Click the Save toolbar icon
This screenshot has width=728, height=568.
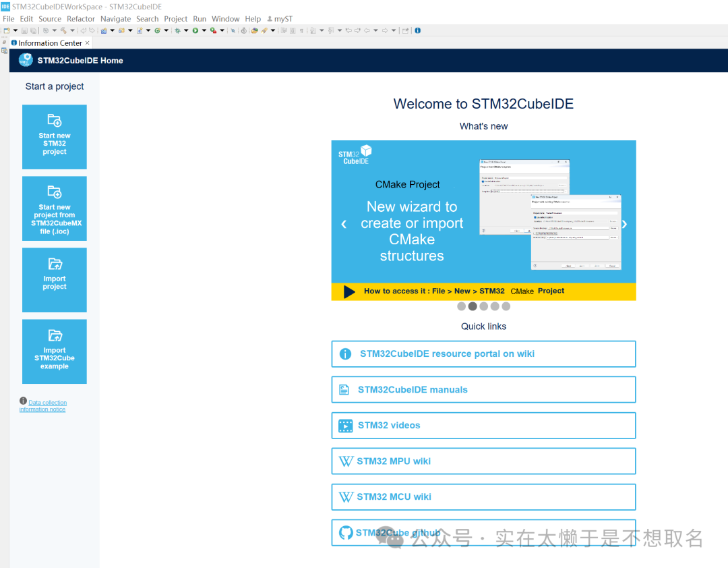(x=25, y=30)
